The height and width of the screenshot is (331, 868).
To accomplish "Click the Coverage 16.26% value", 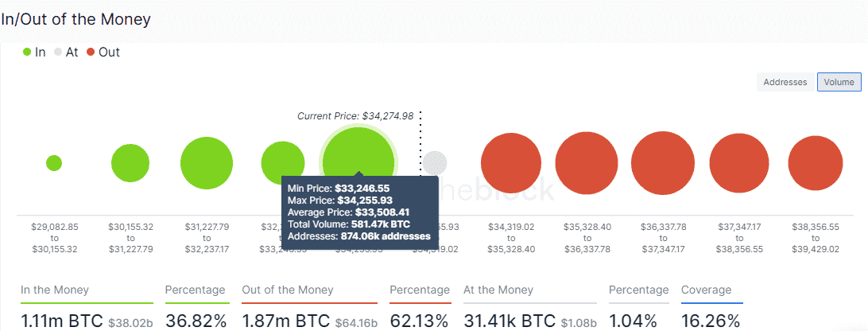I will tap(711, 321).
